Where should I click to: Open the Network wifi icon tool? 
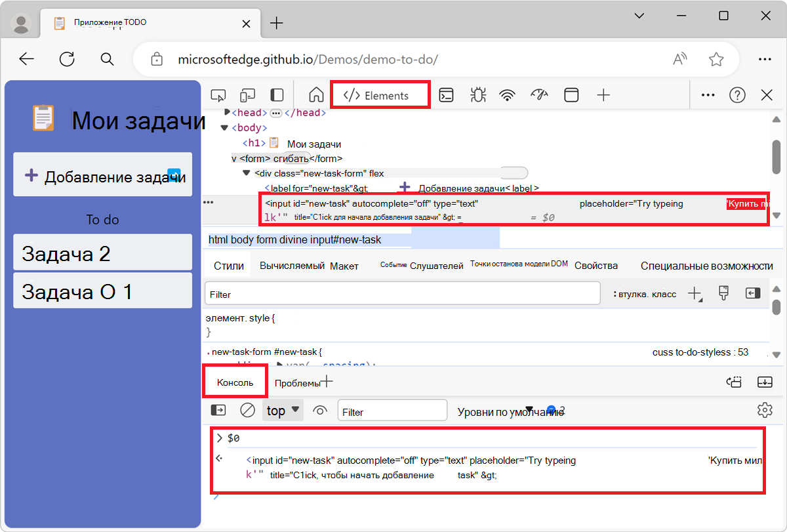[507, 95]
